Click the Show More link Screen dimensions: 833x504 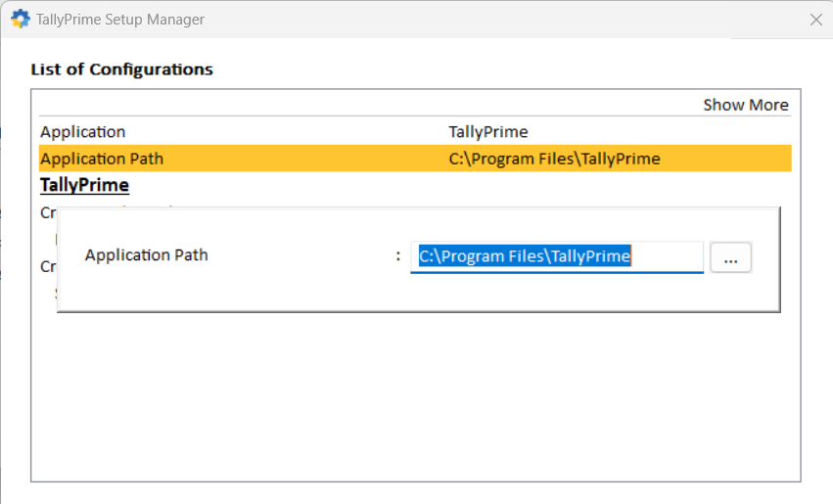(x=745, y=105)
